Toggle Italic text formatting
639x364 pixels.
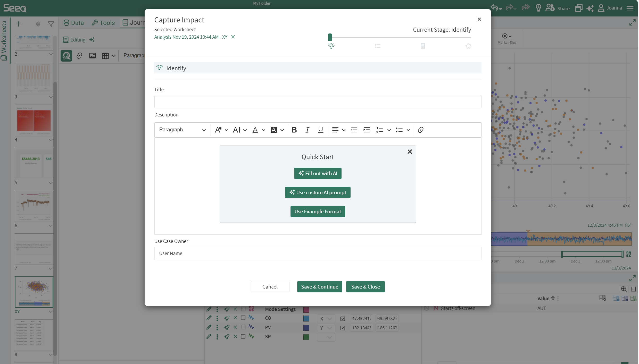click(307, 130)
